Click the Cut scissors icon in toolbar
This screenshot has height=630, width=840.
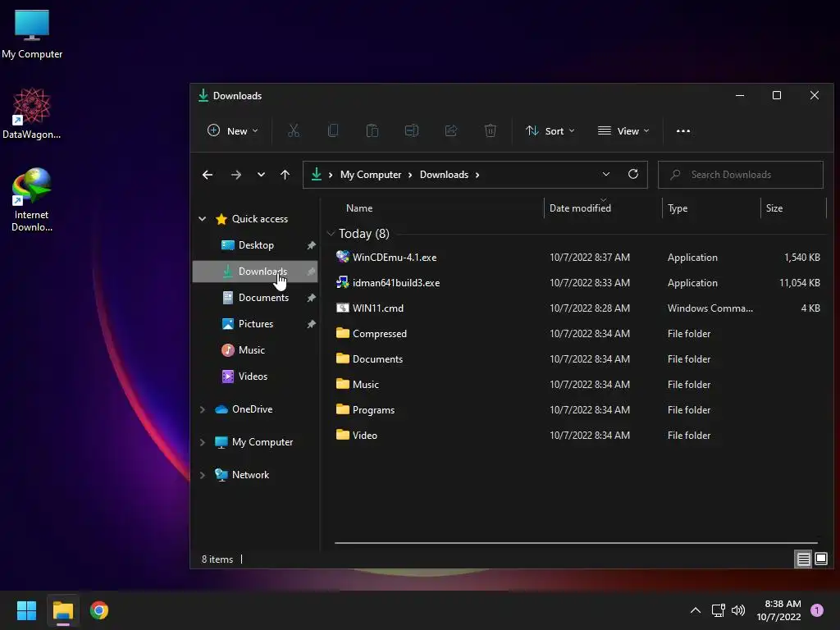click(294, 130)
